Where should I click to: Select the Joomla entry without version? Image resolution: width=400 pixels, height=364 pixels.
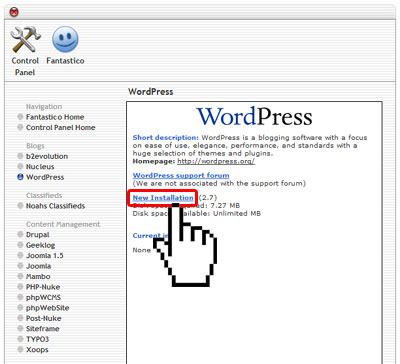click(x=38, y=266)
